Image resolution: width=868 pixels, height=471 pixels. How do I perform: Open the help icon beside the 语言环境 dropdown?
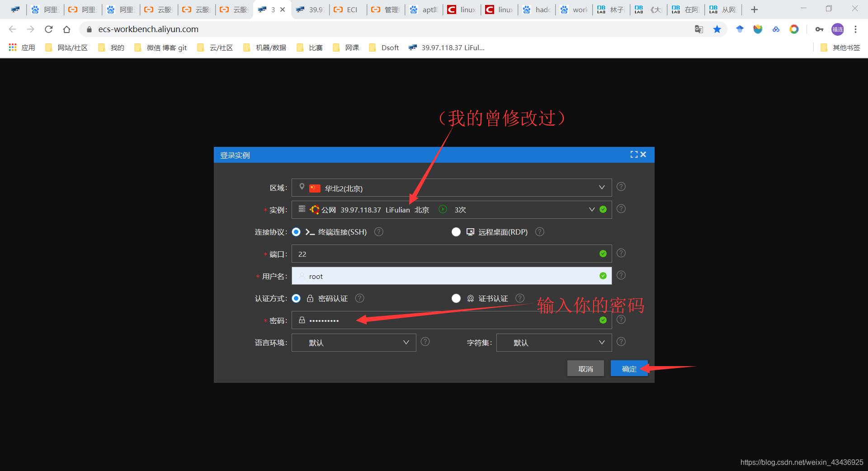click(425, 342)
